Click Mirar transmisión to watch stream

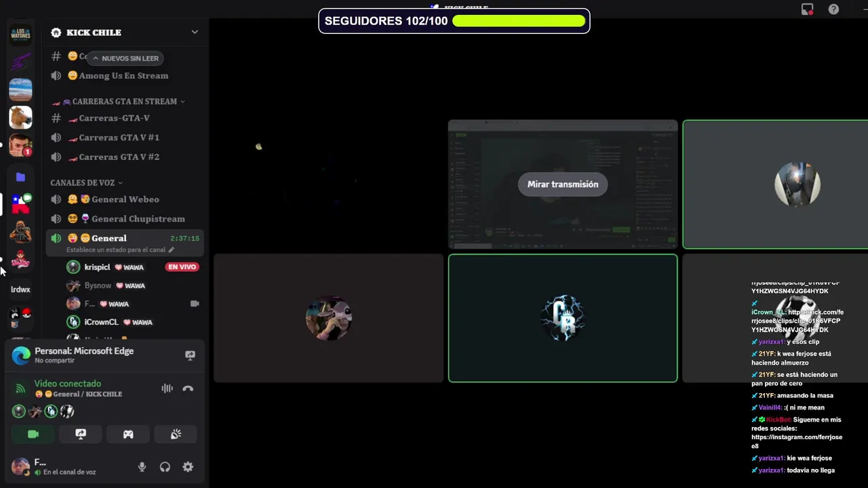(563, 184)
